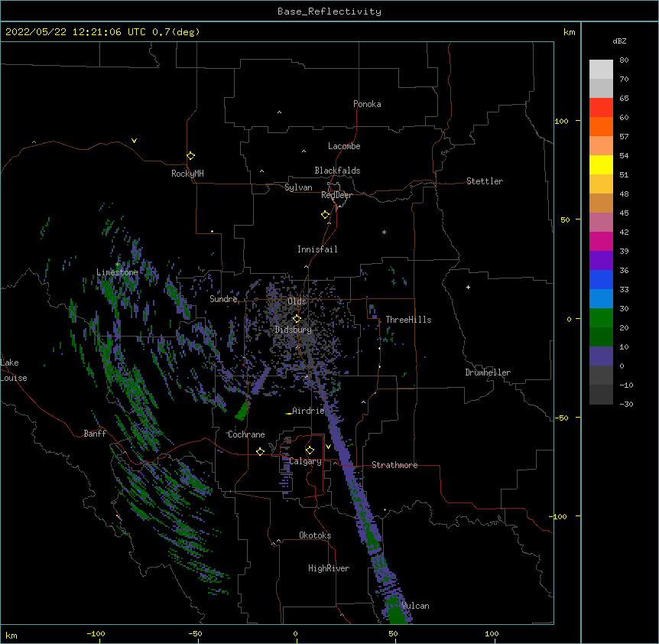Image resolution: width=659 pixels, height=644 pixels.
Task: Click the dBZ legend heading
Action: point(619,41)
